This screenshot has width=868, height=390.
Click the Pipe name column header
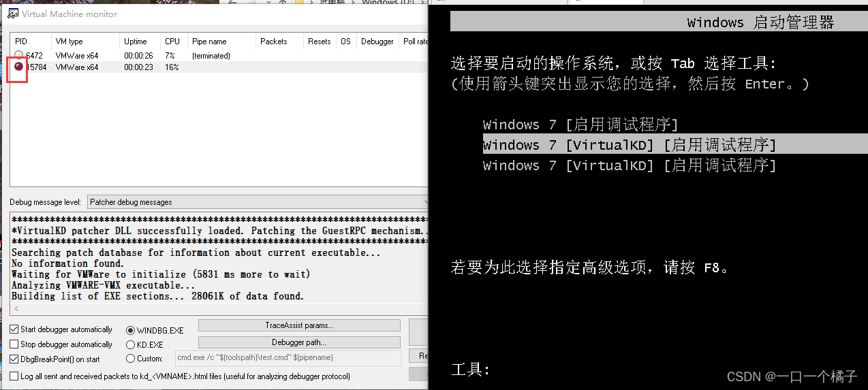coord(221,42)
